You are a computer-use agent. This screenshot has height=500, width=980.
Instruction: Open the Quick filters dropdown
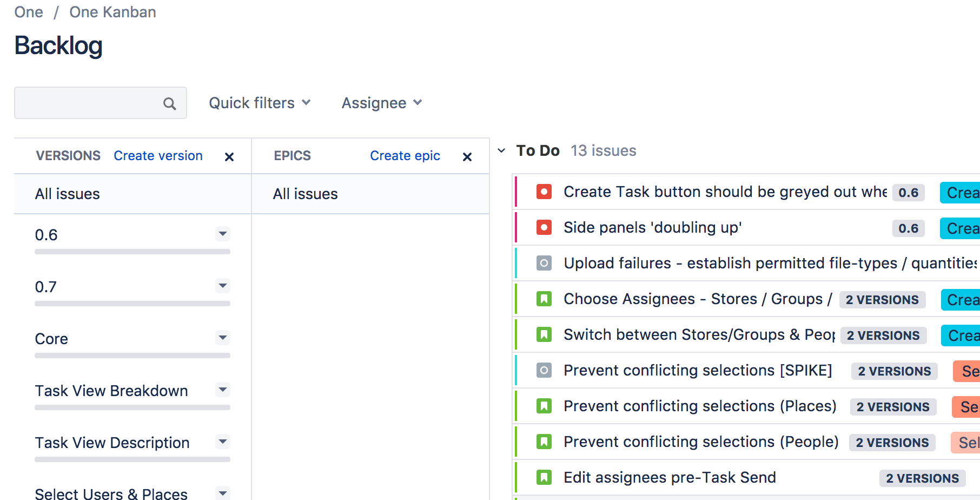coord(260,103)
